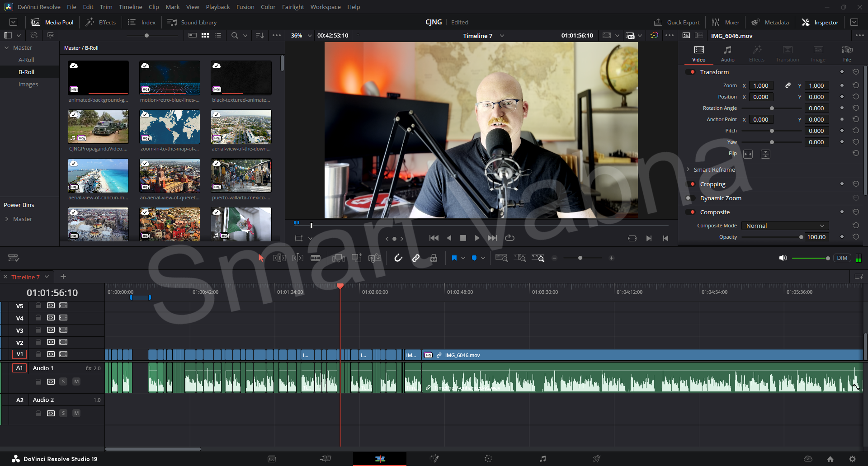Screen dimensions: 868x466
Task: Open the Workspace menu
Action: (325, 7)
